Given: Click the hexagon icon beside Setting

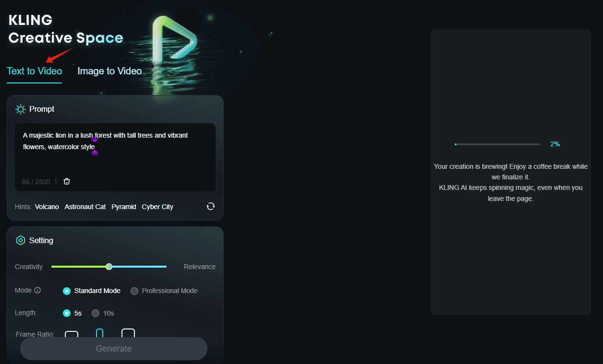Looking at the screenshot, I should tap(20, 240).
